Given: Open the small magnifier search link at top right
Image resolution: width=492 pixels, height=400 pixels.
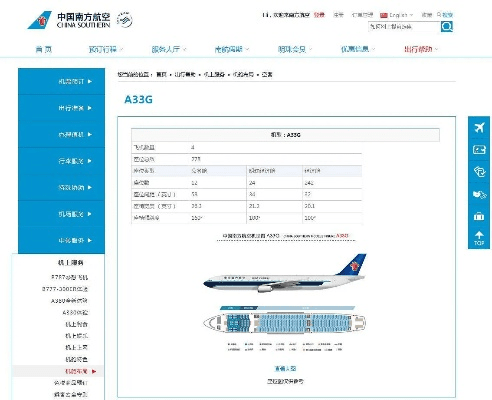Looking at the screenshot, I should point(445,15).
